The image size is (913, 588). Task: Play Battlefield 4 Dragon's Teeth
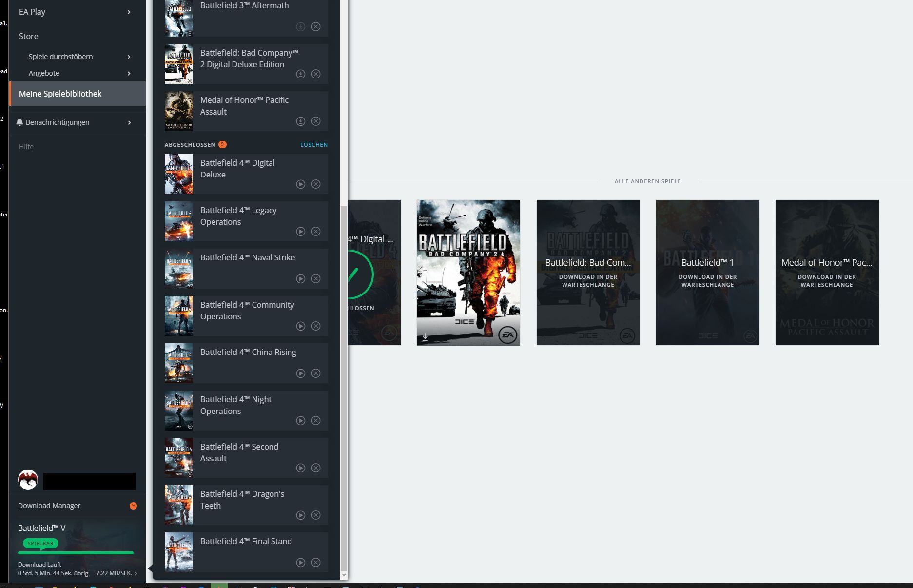(x=301, y=515)
